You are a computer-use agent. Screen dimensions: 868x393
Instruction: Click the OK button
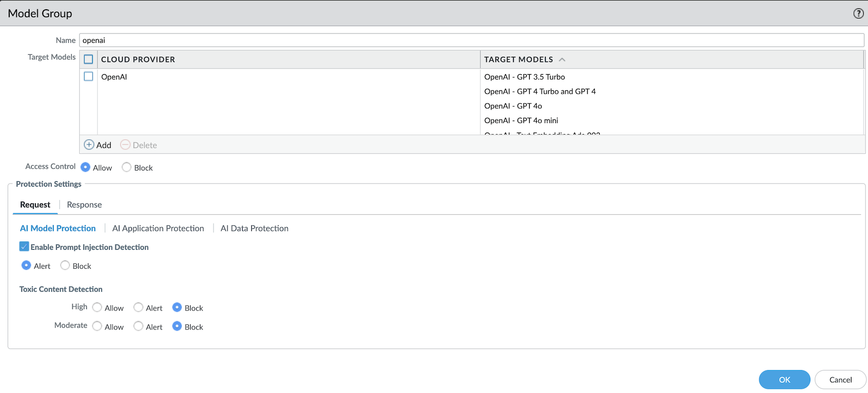[x=784, y=379]
